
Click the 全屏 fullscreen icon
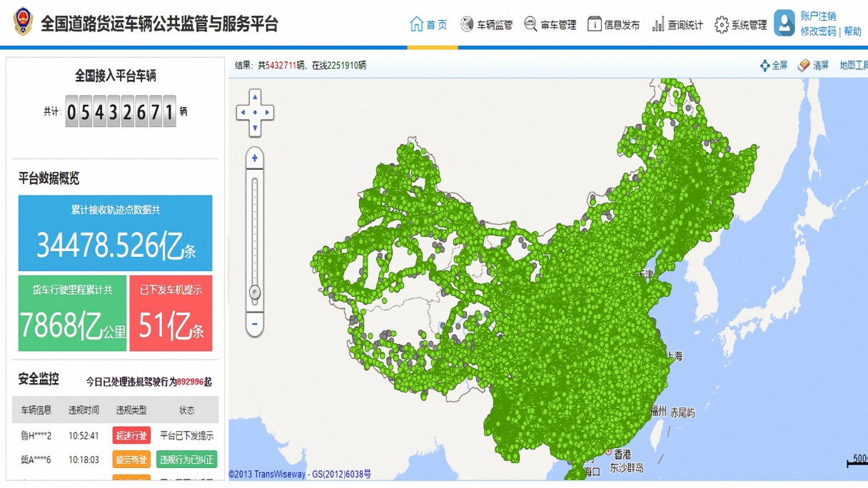point(765,66)
